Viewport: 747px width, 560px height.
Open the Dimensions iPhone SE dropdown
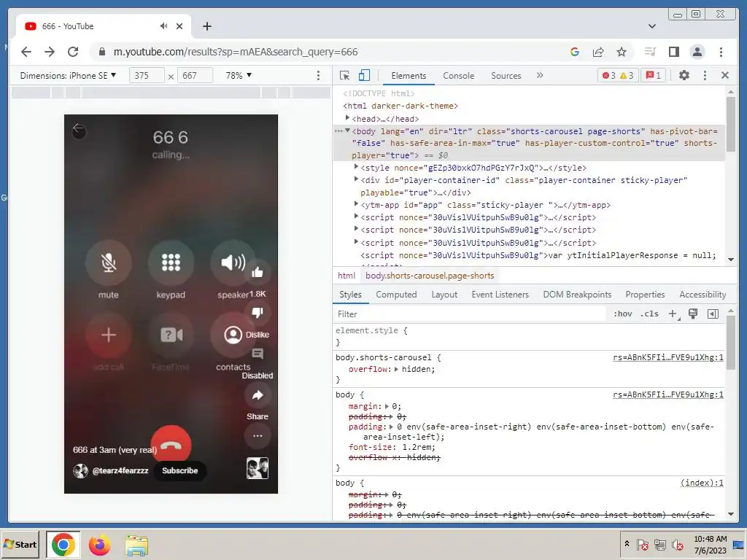[x=68, y=75]
